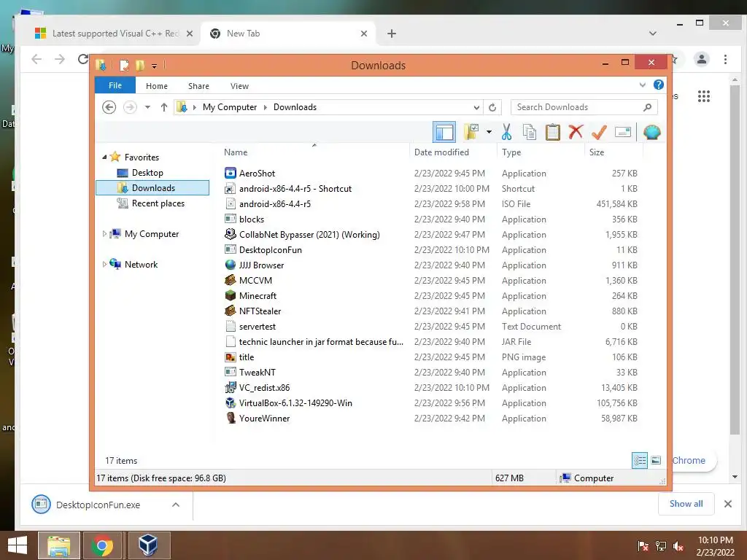Toggle the preview pane layout icon
Screen dimensions: 747x560
click(444, 132)
